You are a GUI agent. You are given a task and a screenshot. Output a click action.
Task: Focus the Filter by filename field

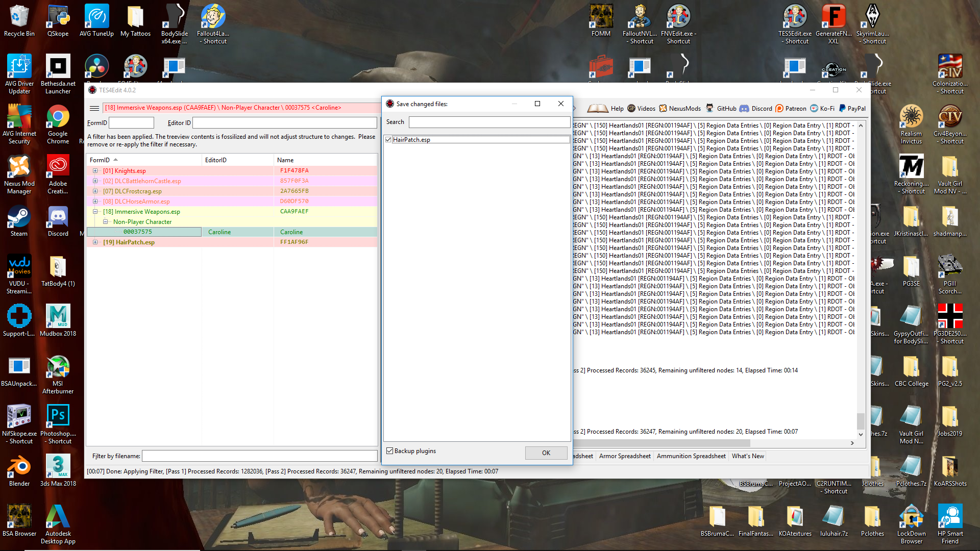[x=260, y=456]
